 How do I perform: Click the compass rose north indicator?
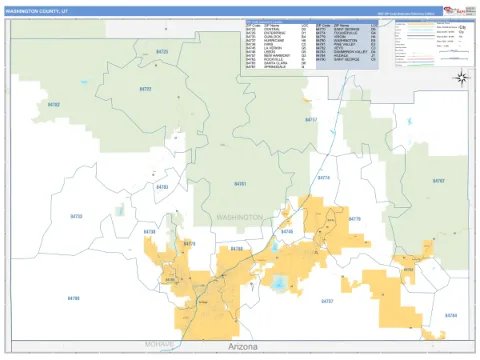coord(462,78)
